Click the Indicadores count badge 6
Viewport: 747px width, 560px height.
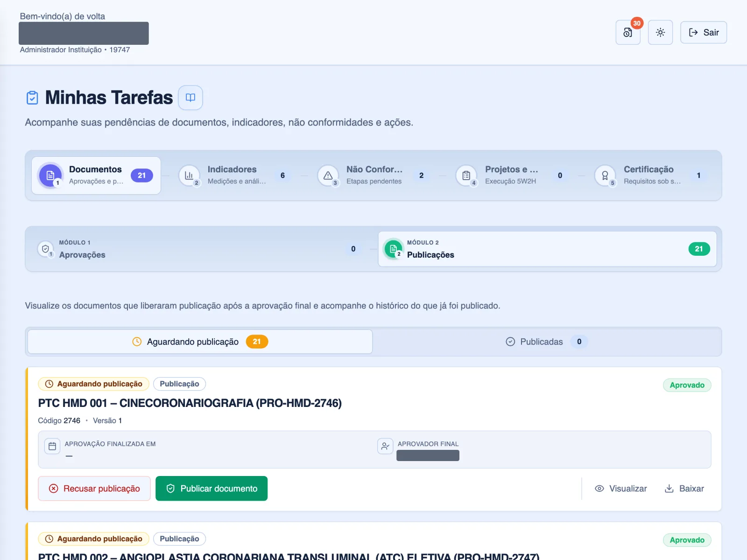coord(282,175)
